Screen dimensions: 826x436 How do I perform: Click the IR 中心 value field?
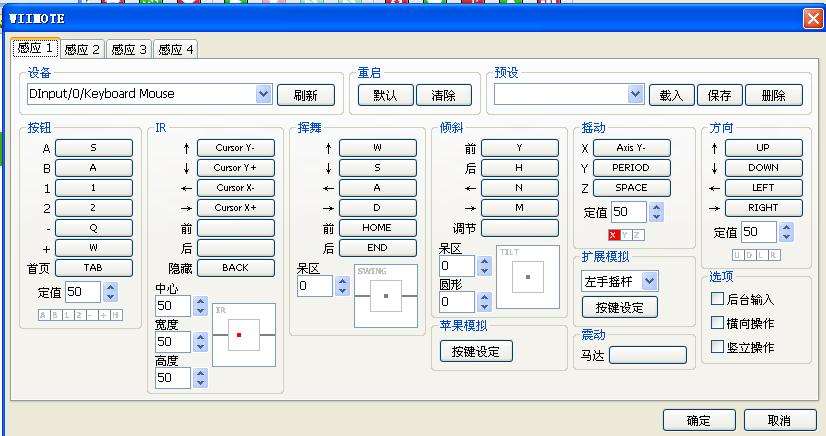click(173, 306)
